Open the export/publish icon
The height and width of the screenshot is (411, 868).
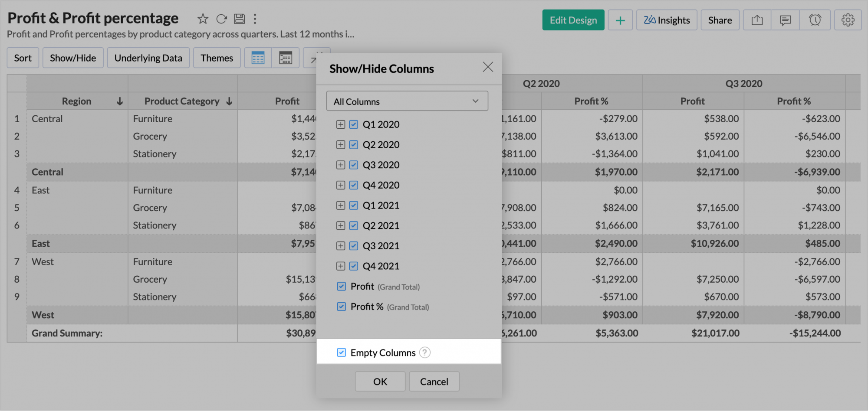[x=757, y=20]
